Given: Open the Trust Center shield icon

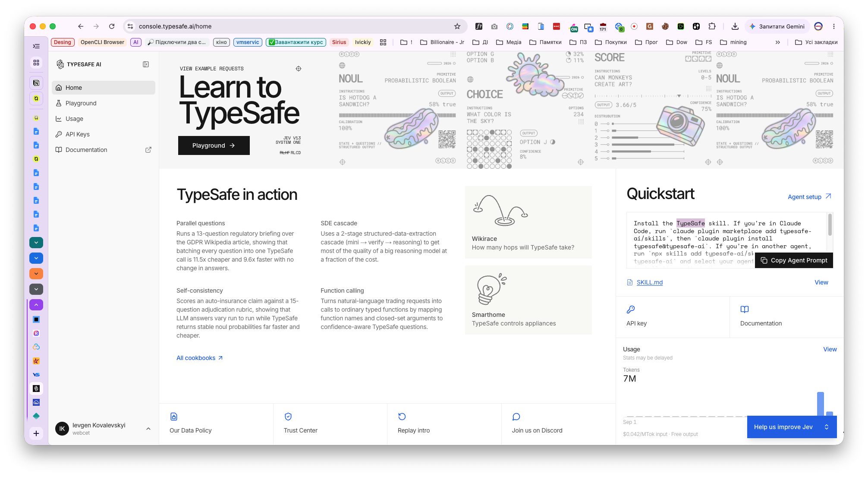Looking at the screenshot, I should tap(288, 417).
